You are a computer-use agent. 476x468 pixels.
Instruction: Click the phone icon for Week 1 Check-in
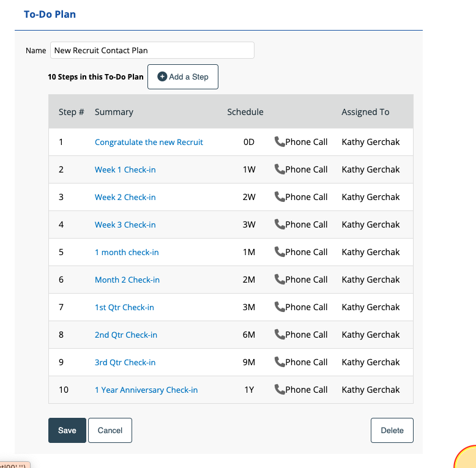pos(280,169)
